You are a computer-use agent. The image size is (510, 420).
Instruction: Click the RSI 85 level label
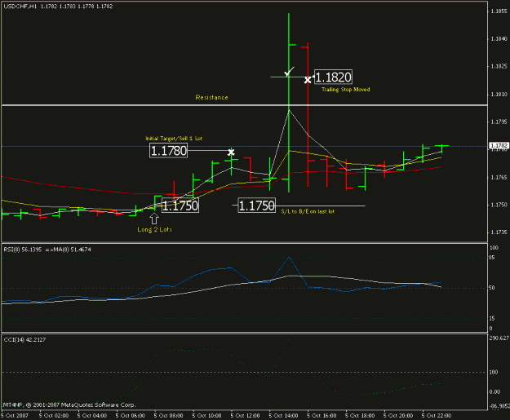click(x=492, y=258)
